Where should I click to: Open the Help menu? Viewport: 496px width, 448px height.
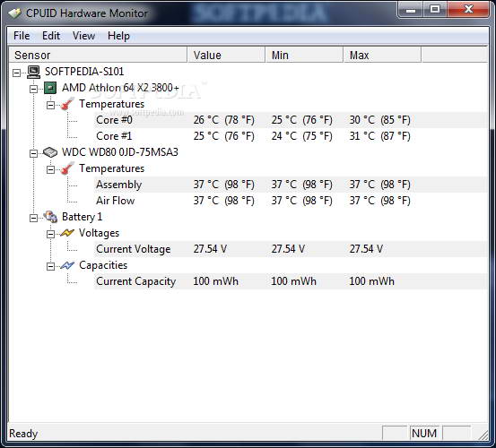[118, 36]
